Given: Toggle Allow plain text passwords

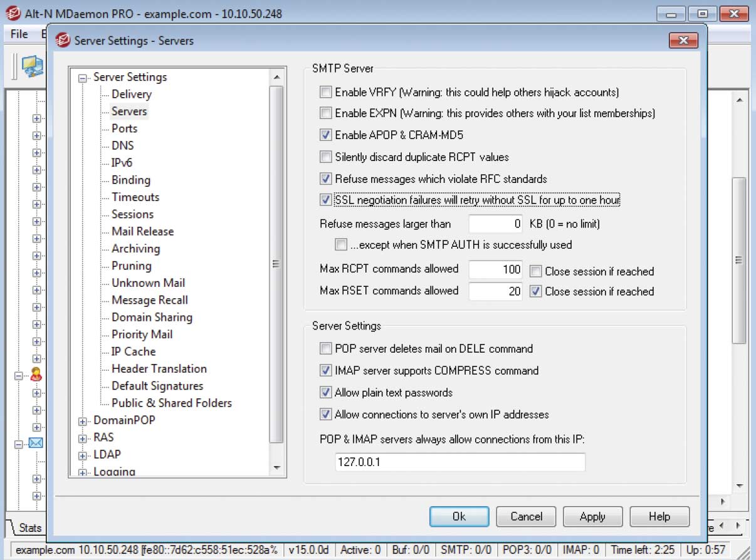Looking at the screenshot, I should [x=325, y=393].
